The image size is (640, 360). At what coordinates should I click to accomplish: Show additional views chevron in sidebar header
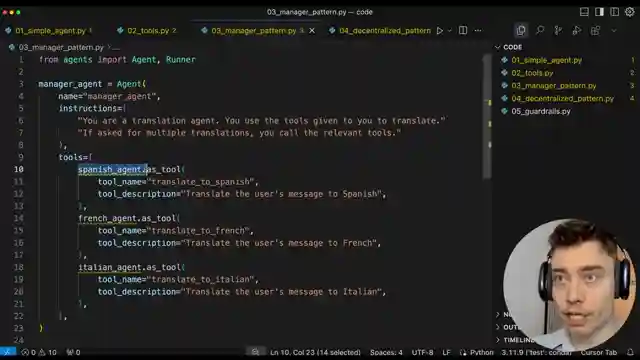click(x=613, y=31)
